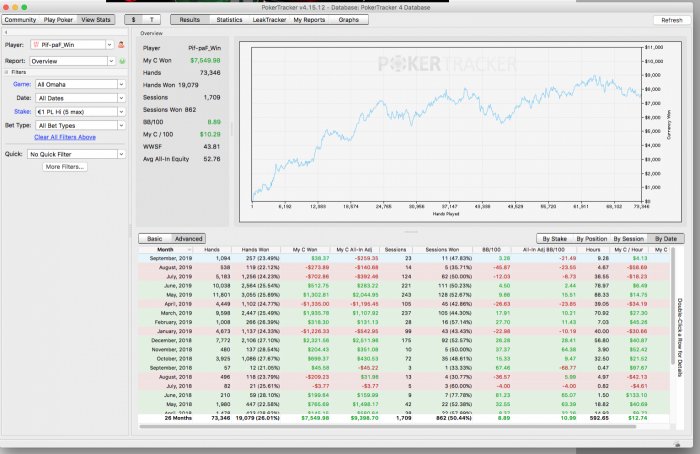Open the My Reports tab

(x=309, y=20)
